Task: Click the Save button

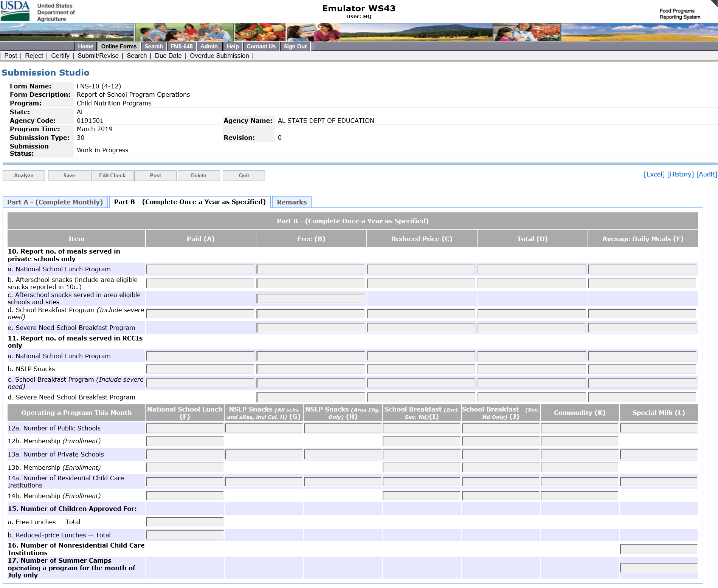Action: pos(69,176)
